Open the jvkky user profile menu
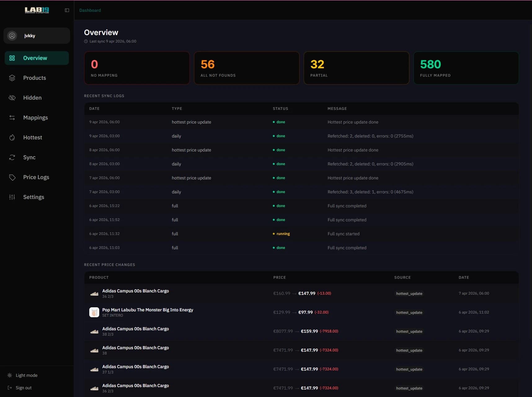Screen dimensions: 532x397 (x=37, y=36)
